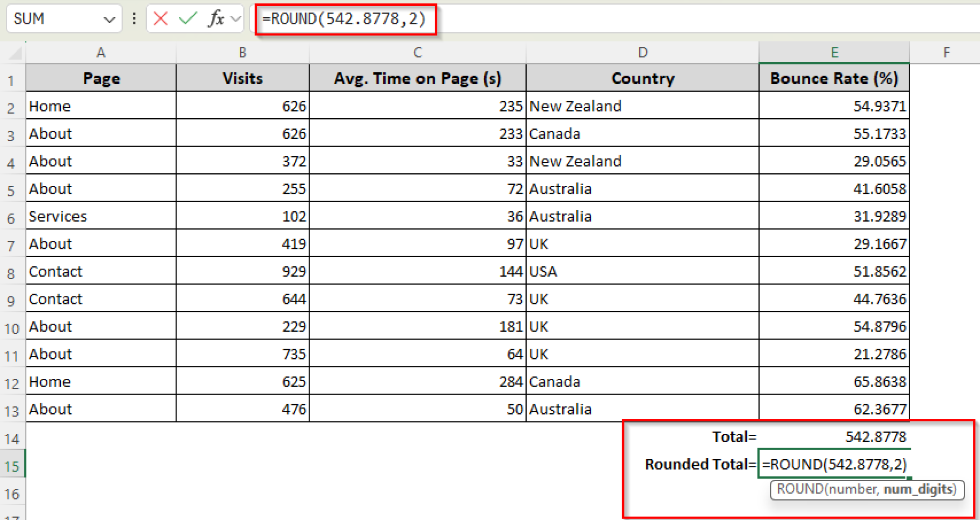Confirm the formula with the green checkmark
This screenshot has height=520, width=980.
click(188, 19)
